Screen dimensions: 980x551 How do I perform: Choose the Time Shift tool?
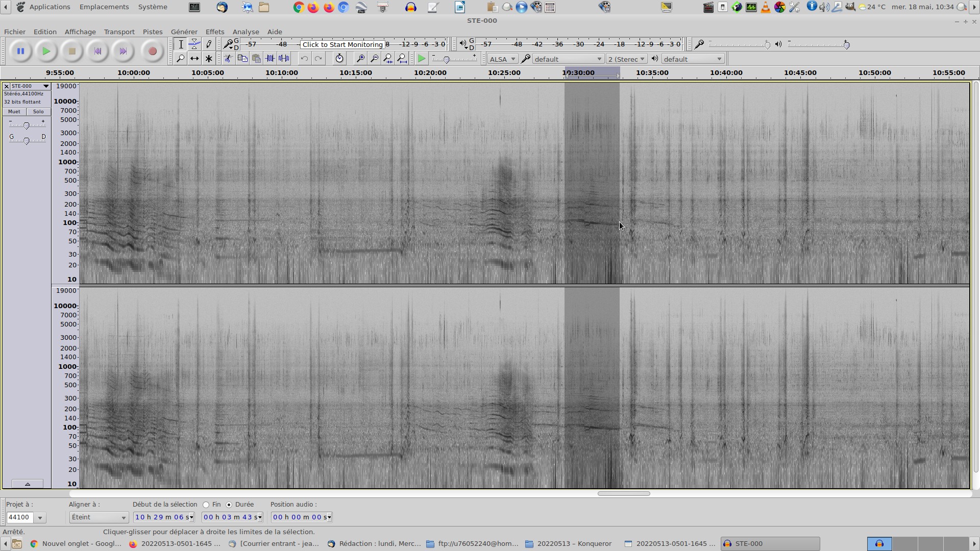194,59
